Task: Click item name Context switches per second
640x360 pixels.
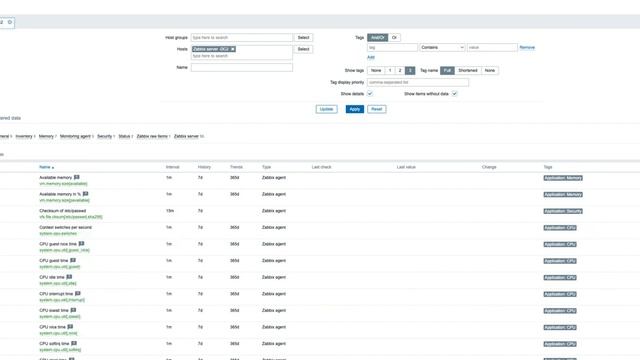Action: click(x=65, y=227)
